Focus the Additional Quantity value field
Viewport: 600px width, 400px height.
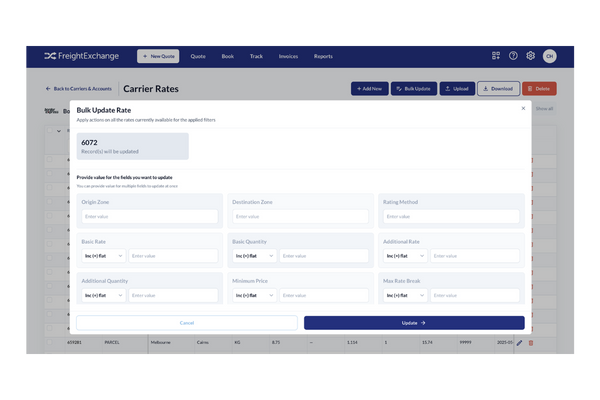click(173, 295)
